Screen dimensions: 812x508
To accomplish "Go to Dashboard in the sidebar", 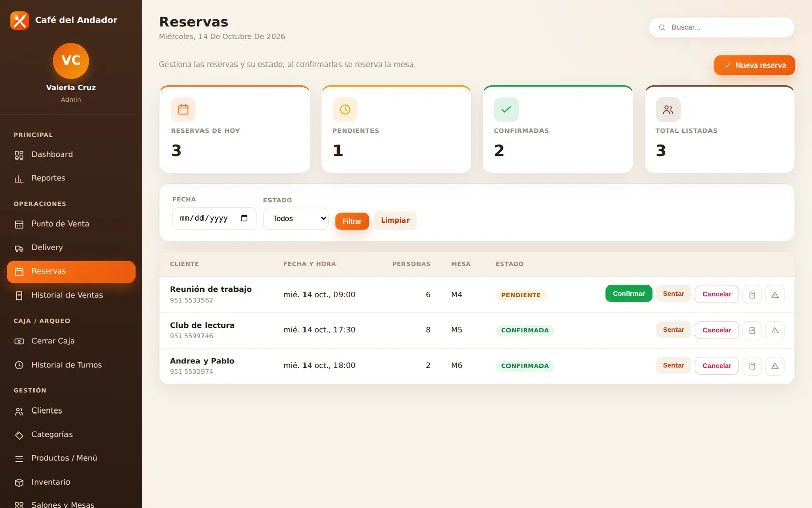I will [x=71, y=155].
